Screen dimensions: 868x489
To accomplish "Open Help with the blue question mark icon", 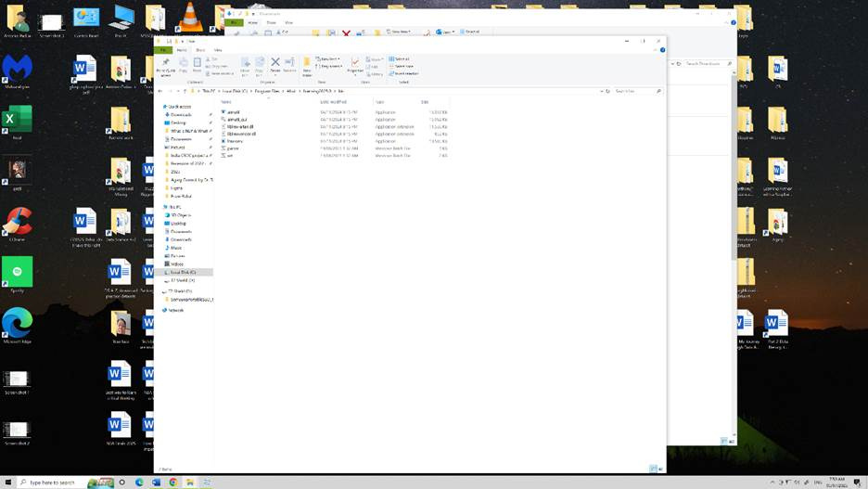I will (x=662, y=50).
